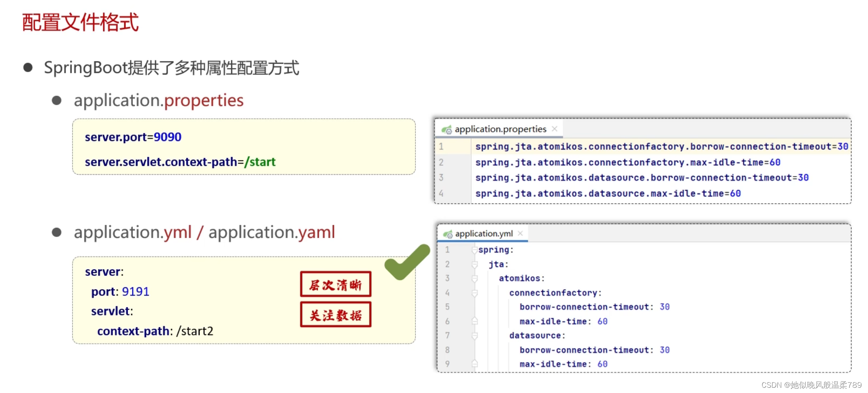The height and width of the screenshot is (393, 868).
Task: Click the 'servlet:' yaml snippet line
Action: tap(112, 312)
